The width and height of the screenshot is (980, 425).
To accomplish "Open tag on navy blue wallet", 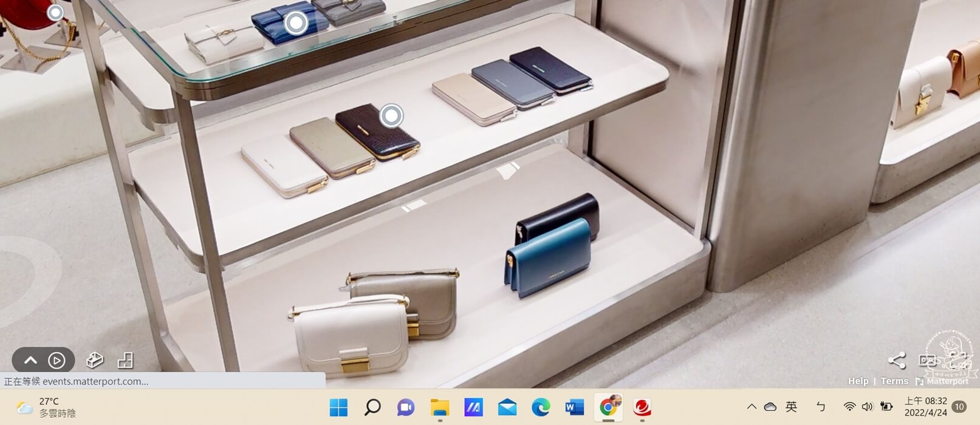I will pyautogui.click(x=296, y=23).
